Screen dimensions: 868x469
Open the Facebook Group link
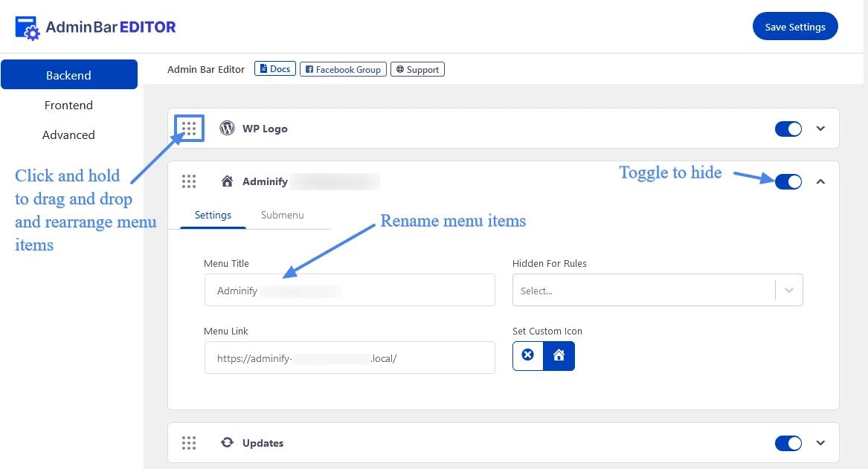point(343,69)
